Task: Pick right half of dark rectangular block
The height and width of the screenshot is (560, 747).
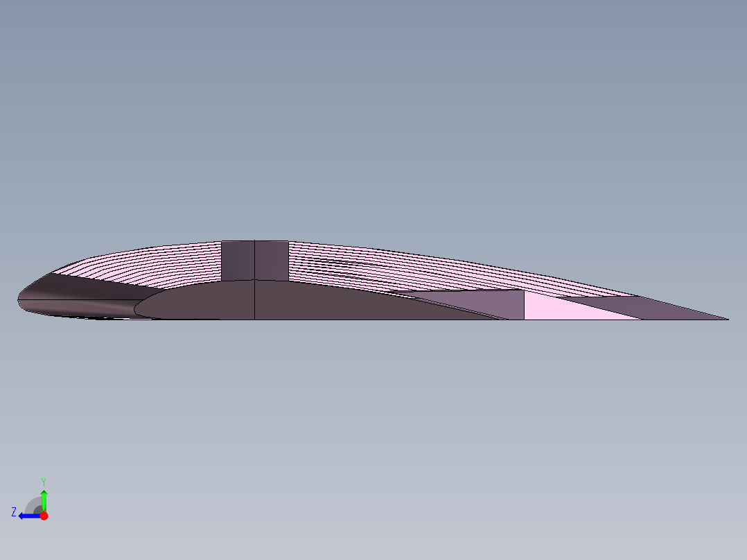Action: click(271, 260)
